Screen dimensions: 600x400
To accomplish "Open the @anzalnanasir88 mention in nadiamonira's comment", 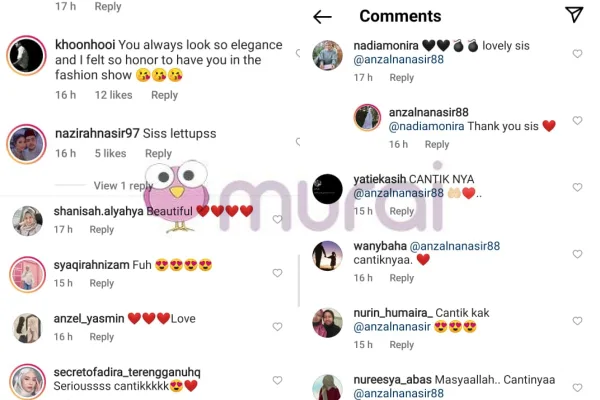I will tap(399, 60).
